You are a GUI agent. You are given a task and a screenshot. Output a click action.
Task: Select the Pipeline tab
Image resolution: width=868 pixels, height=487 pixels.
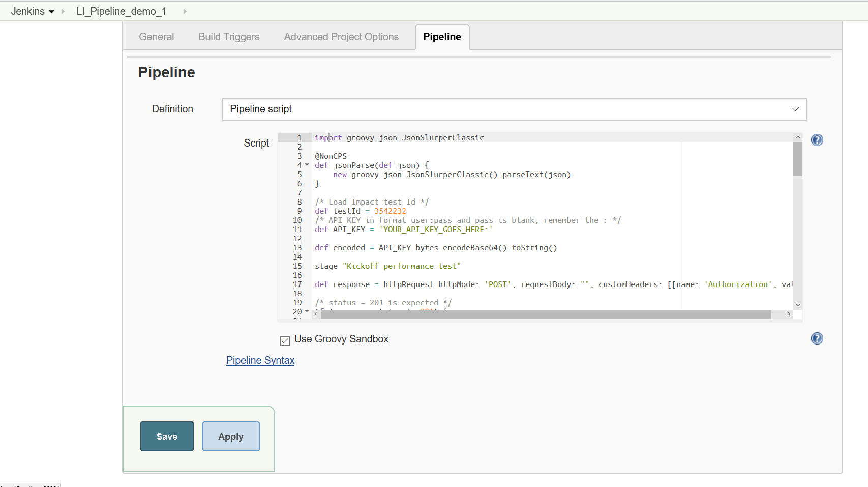point(442,37)
